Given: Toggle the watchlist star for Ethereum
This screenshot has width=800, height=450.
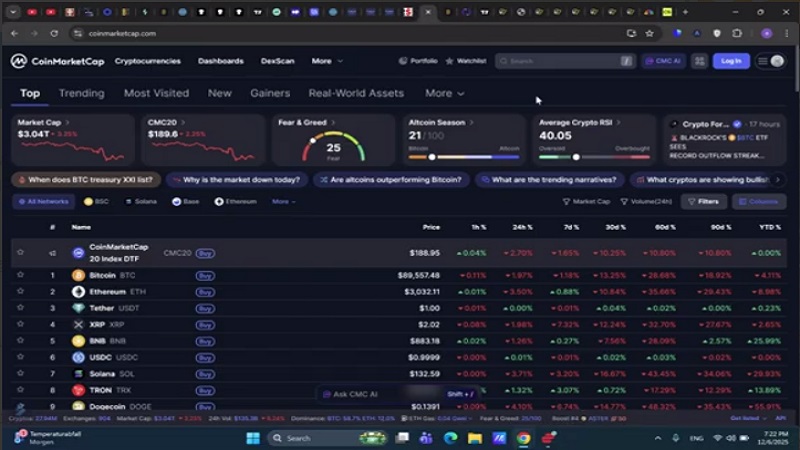Looking at the screenshot, I should [x=20, y=292].
